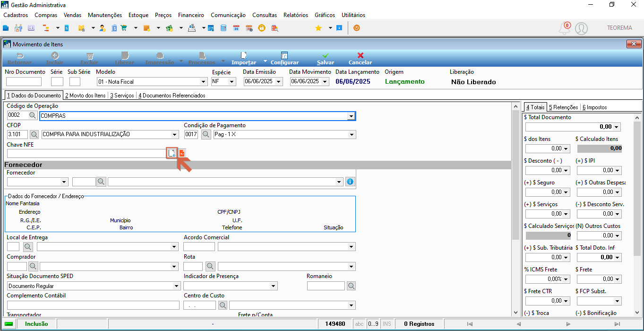
Task: Open the purple ID card toolbar icon
Action: tap(31, 28)
